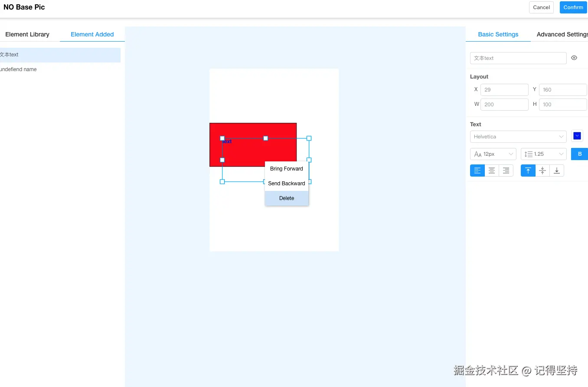Select the 文本text element row
588x387 pixels.
coord(60,55)
